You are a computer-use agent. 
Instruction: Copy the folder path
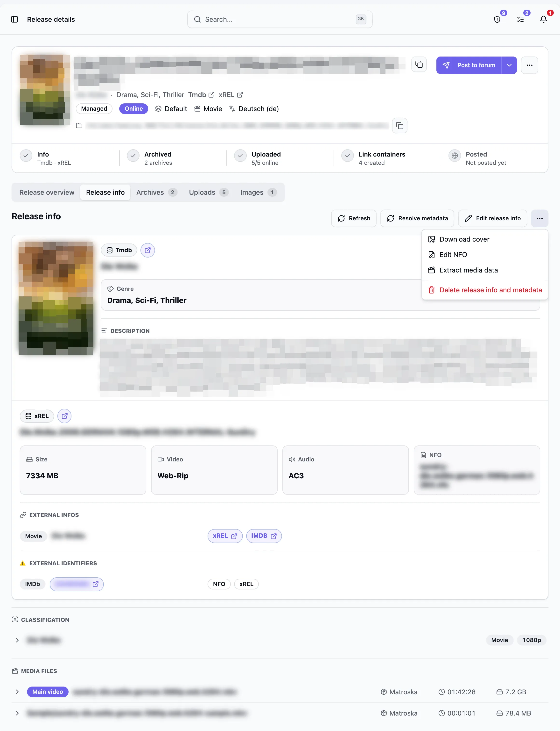400,126
